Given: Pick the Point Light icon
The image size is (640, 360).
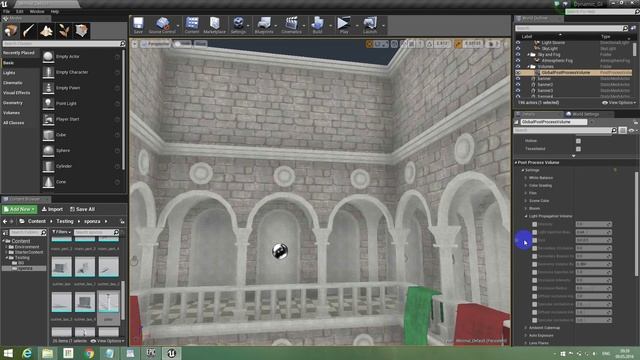Looking at the screenshot, I should pyautogui.click(x=48, y=103).
